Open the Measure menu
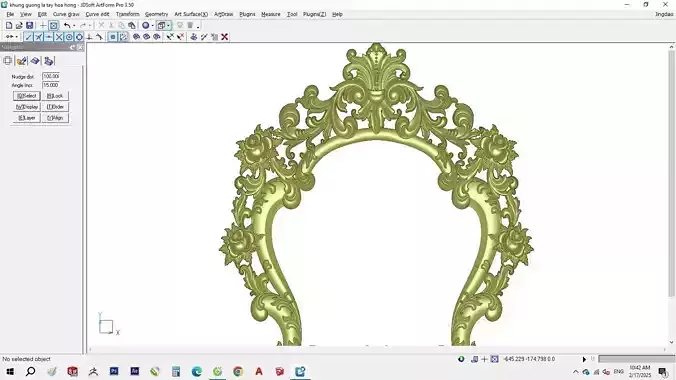Screen dimensions: 676x380 click(x=271, y=14)
